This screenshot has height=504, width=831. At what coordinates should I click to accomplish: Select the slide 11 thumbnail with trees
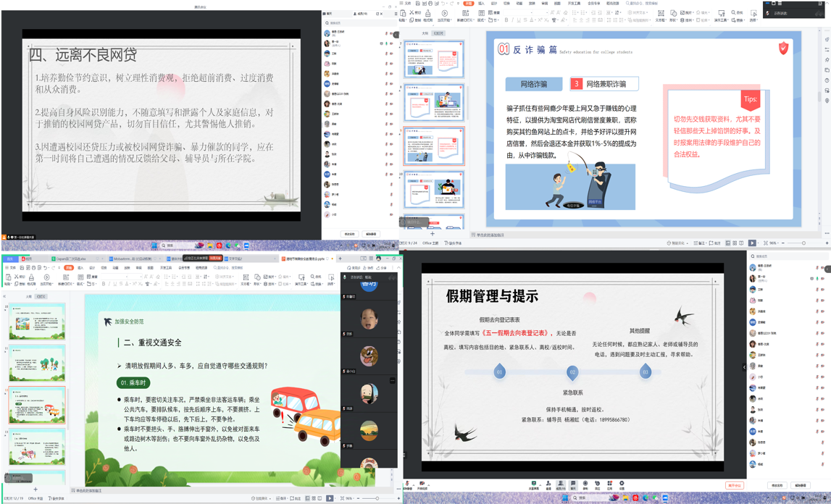[x=37, y=363]
